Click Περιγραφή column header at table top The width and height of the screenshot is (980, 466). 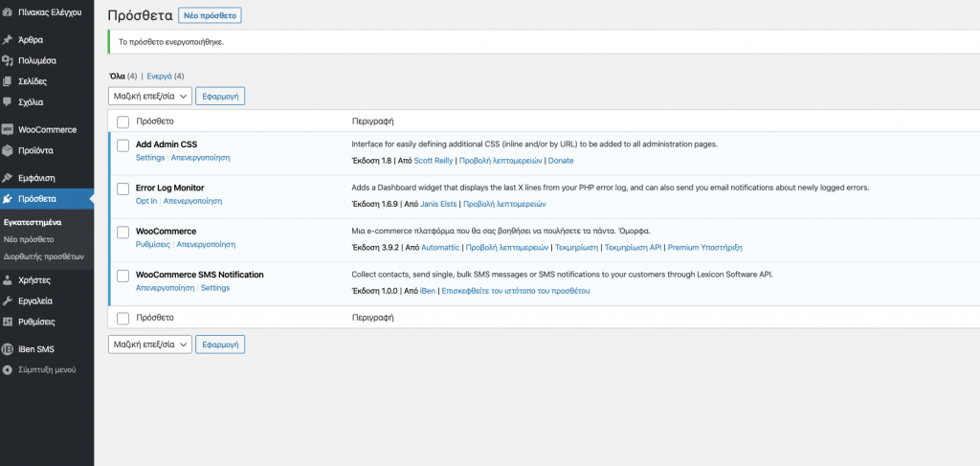pos(372,122)
